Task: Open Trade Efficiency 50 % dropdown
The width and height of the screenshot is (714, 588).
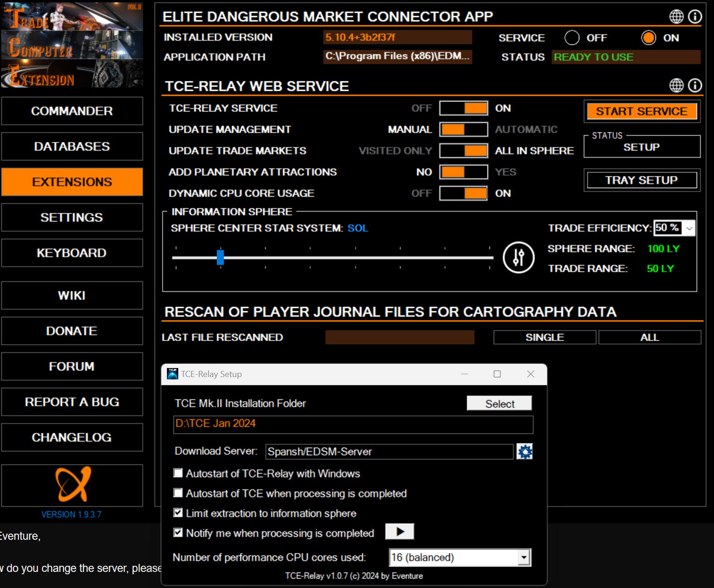Action: (x=674, y=228)
